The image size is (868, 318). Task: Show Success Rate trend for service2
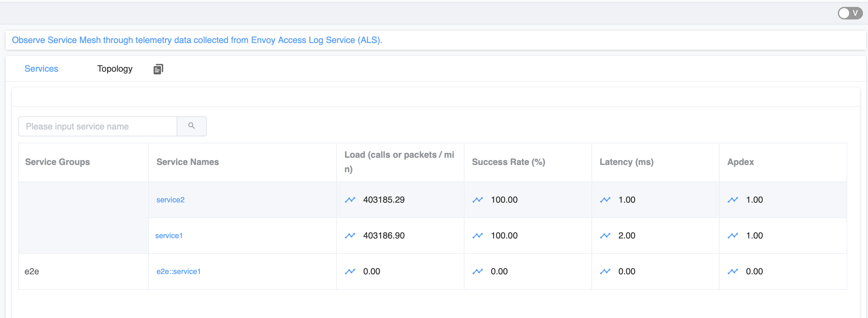477,200
